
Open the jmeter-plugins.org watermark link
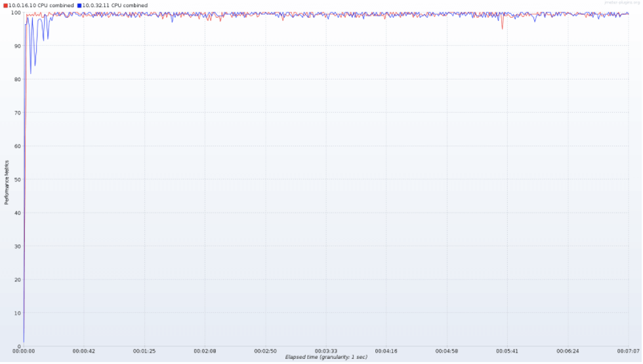[x=622, y=3]
